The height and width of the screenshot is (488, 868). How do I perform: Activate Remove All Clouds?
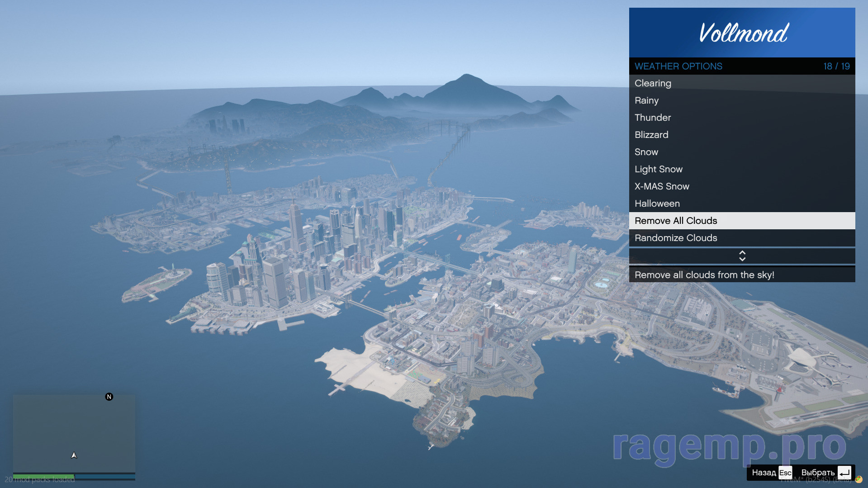[742, 221]
